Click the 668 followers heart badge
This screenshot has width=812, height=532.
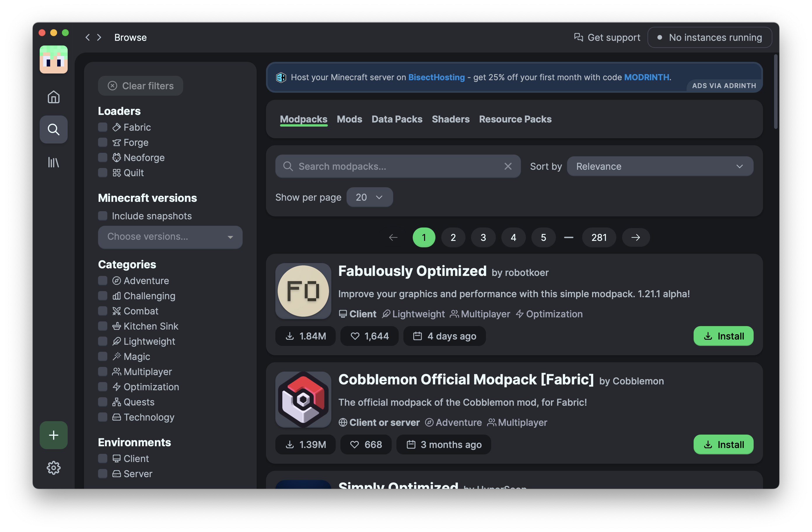pyautogui.click(x=366, y=444)
